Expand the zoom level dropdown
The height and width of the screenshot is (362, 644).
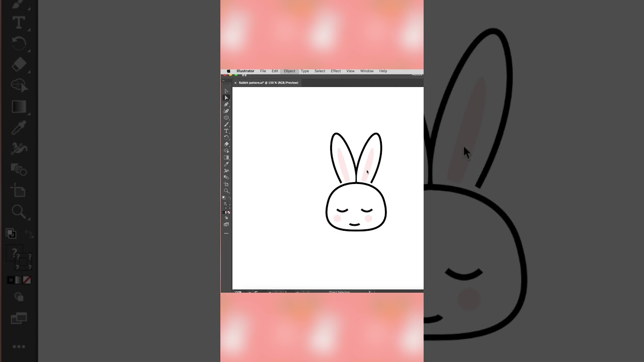249,292
